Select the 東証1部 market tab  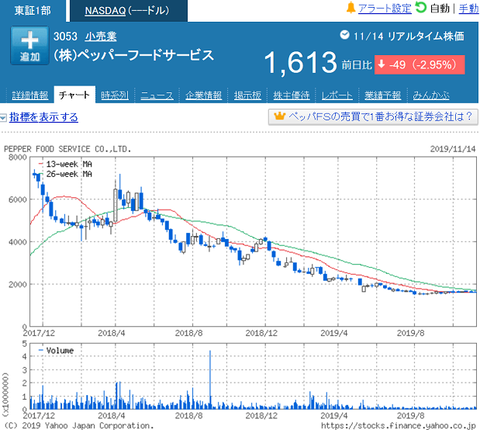[x=33, y=10]
